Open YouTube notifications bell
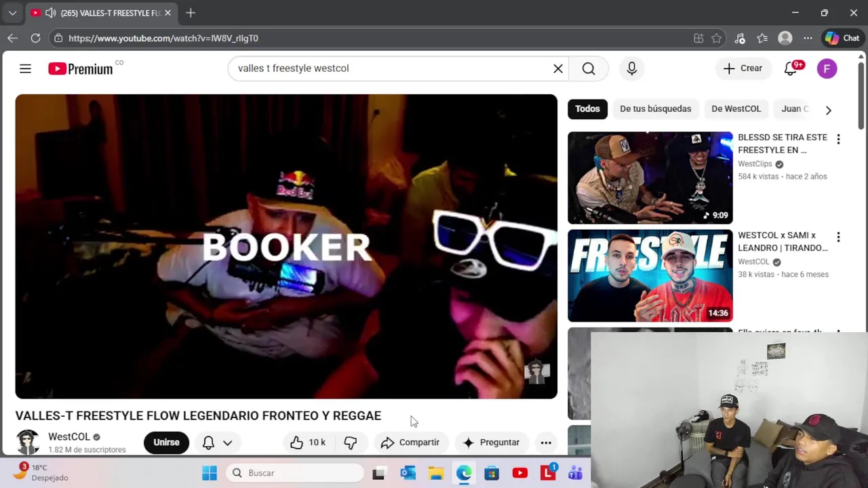The height and width of the screenshot is (488, 868). 791,68
